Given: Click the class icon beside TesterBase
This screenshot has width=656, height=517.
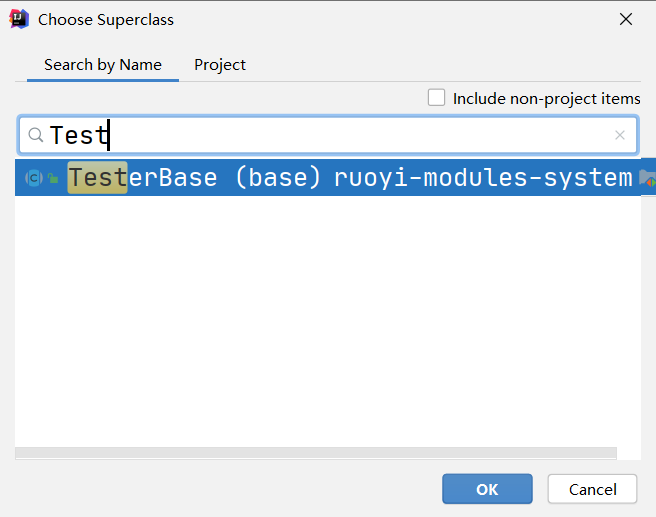Looking at the screenshot, I should 33,178.
